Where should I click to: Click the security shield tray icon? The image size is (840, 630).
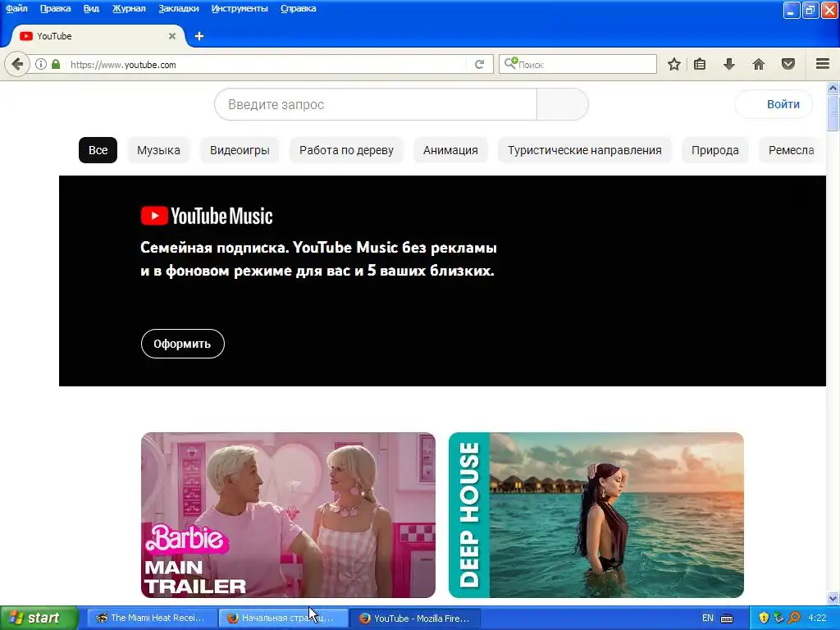764,618
